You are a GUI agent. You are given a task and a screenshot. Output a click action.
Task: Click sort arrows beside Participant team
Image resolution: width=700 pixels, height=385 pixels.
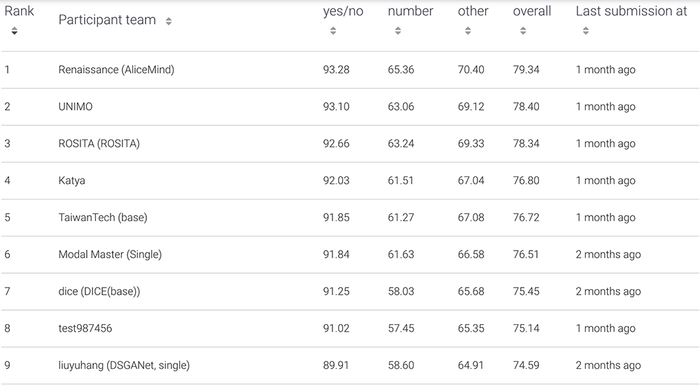(x=168, y=21)
